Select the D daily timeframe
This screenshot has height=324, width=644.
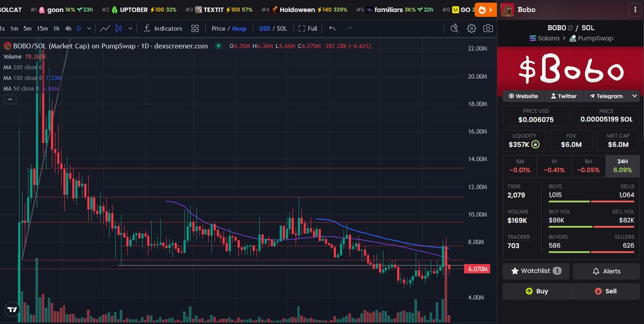79,28
